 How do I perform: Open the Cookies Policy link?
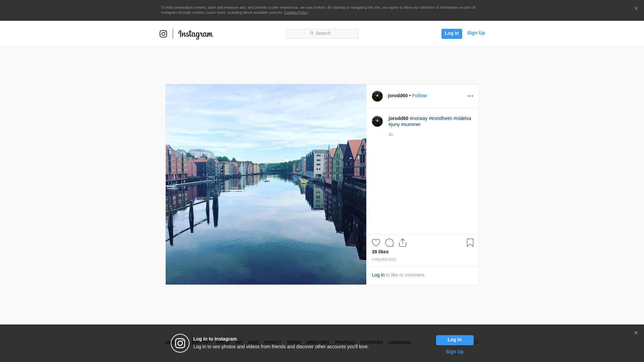pos(296,12)
